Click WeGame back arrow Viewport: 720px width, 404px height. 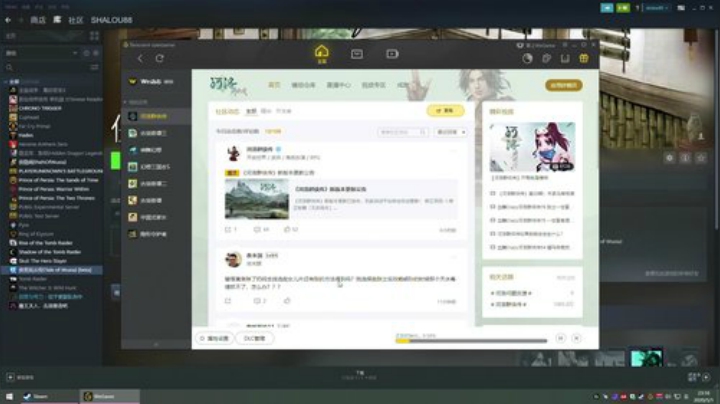click(x=140, y=58)
